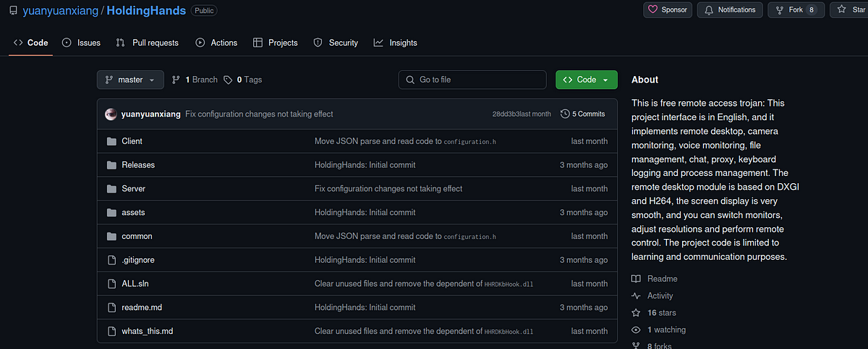This screenshot has width=868, height=349.
Task: Click the book icon next to Readme
Action: tap(636, 279)
